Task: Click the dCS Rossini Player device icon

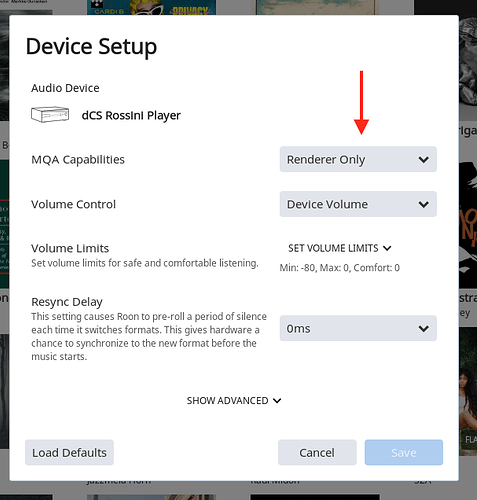Action: [x=50, y=115]
